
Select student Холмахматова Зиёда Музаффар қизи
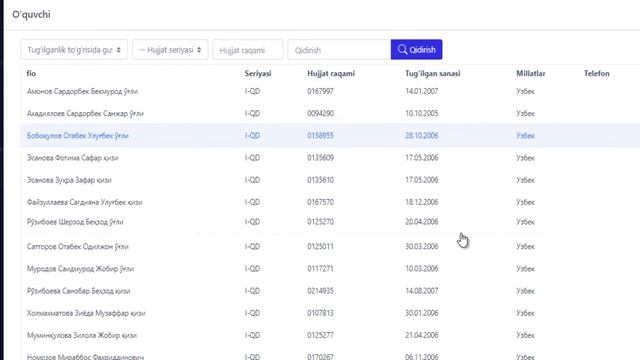(86, 313)
